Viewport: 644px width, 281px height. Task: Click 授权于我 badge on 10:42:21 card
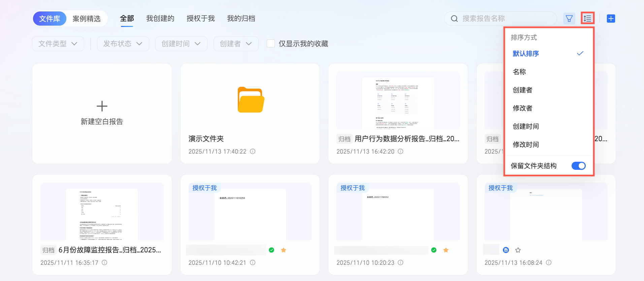(x=204, y=188)
